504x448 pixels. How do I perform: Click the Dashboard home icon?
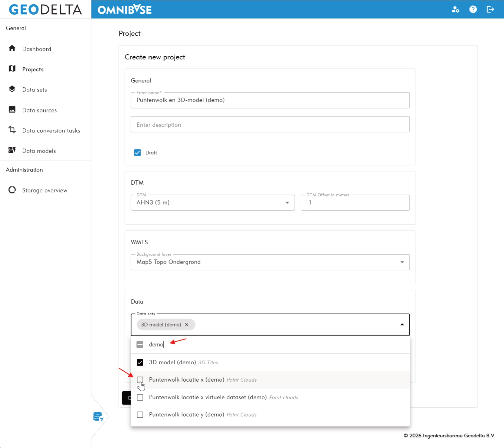coord(12,48)
